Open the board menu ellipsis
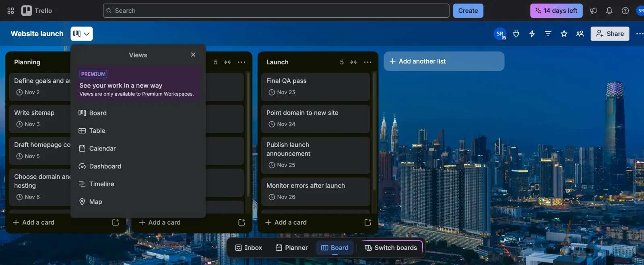The height and width of the screenshot is (265, 644). pos(640,34)
